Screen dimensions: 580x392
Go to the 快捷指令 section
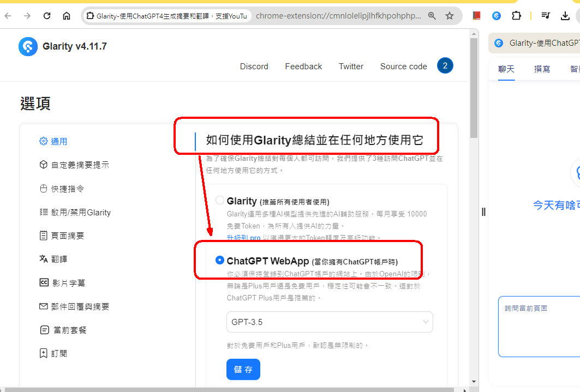pos(62,189)
